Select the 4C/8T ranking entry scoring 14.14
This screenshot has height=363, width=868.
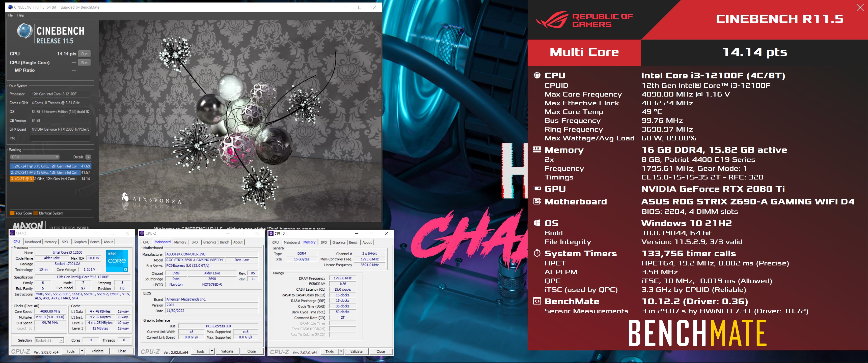click(x=50, y=179)
